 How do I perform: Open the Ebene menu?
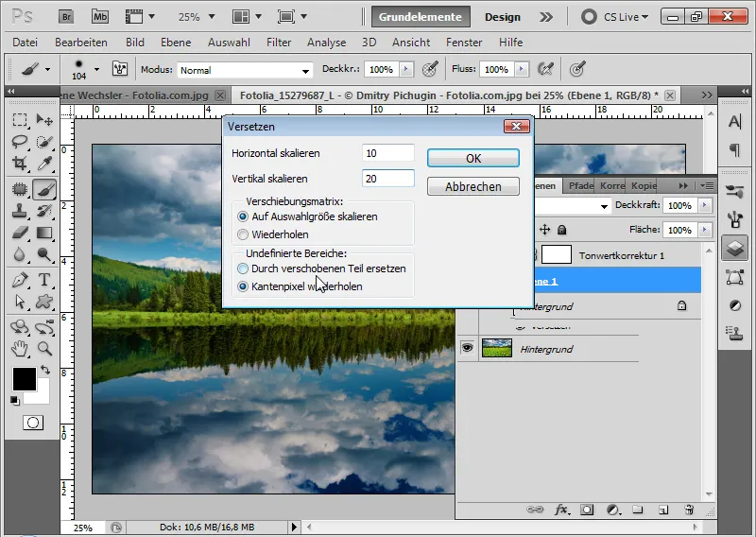tap(176, 43)
